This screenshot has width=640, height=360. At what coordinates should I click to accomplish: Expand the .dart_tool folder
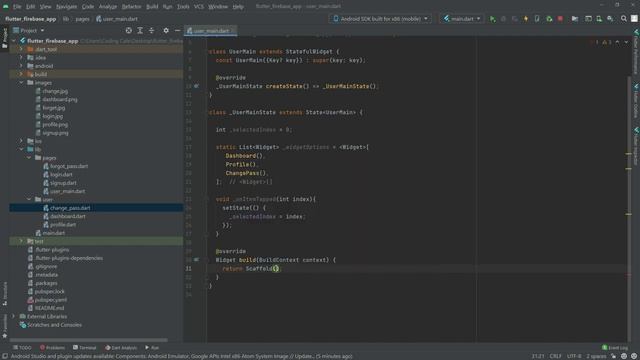tap(21, 49)
